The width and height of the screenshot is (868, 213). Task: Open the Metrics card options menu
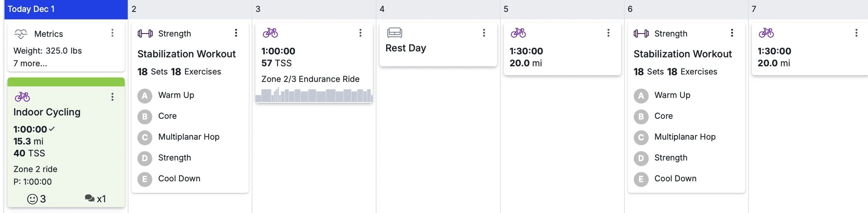112,33
